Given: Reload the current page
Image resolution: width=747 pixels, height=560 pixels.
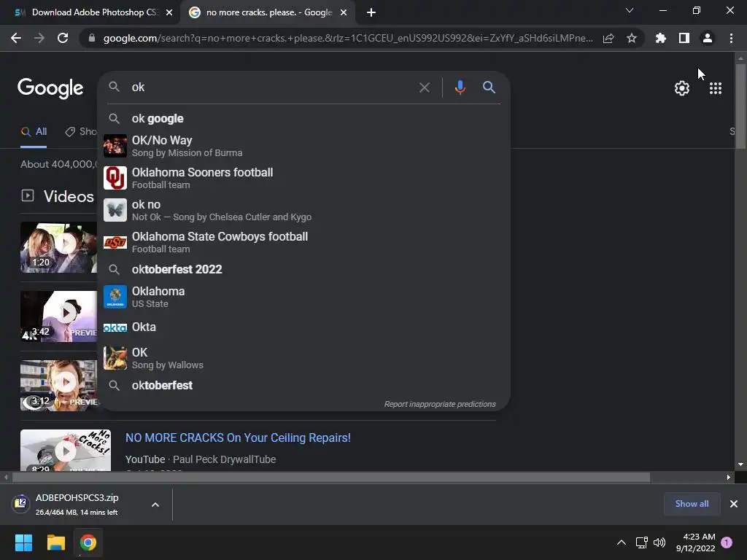Looking at the screenshot, I should (63, 38).
